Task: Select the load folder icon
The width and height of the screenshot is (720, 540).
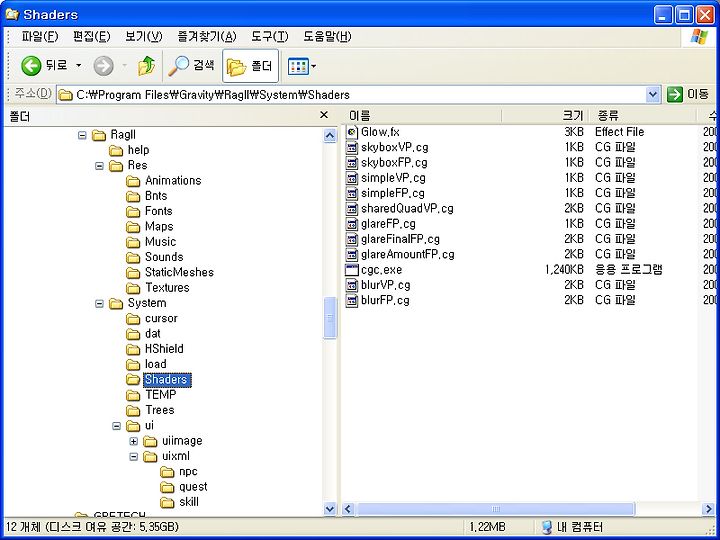Action: tap(133, 365)
